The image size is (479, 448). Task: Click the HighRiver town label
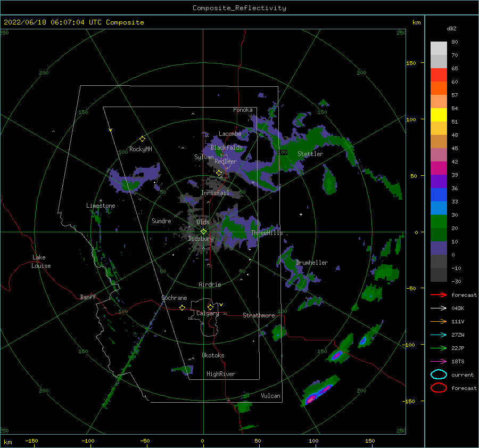[221, 374]
